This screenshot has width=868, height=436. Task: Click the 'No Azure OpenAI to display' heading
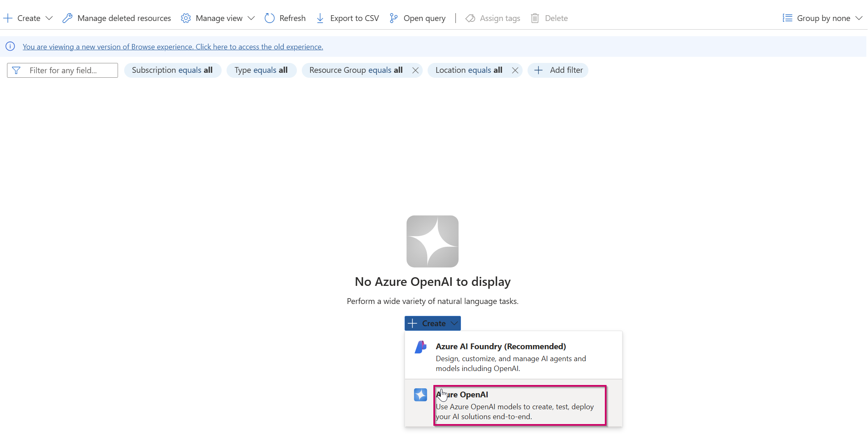point(433,282)
